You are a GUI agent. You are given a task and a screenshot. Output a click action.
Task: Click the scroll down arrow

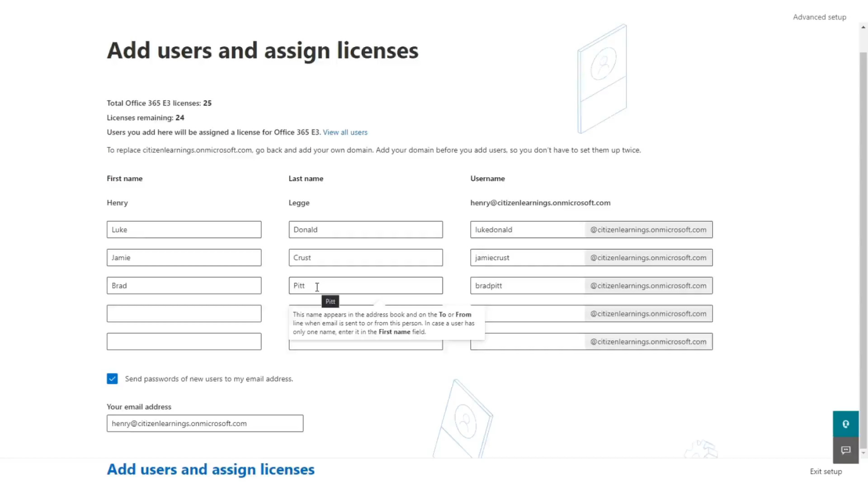coord(863,453)
